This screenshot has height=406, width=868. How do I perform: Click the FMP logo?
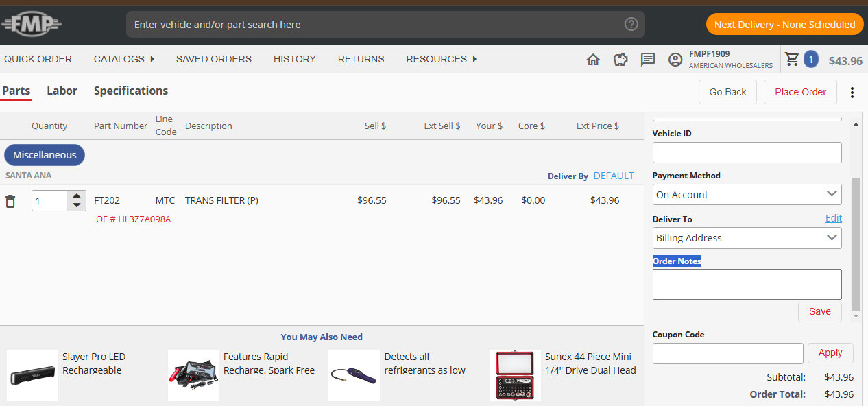tap(32, 25)
